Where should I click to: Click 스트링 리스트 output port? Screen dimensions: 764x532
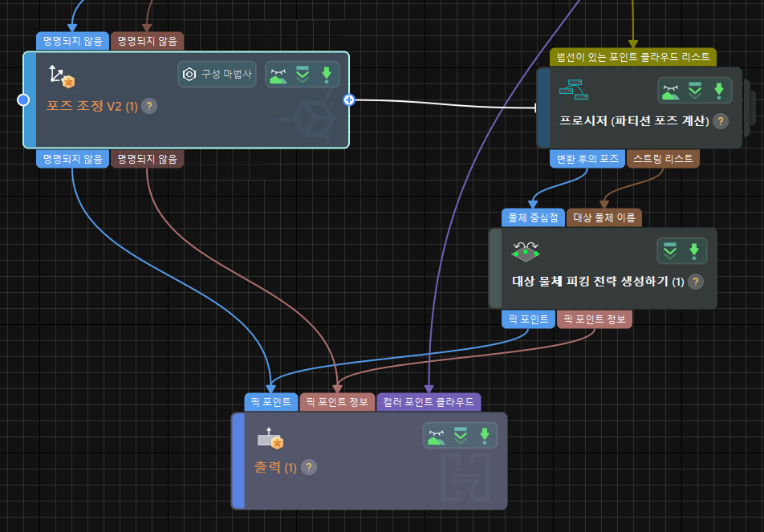663,159
